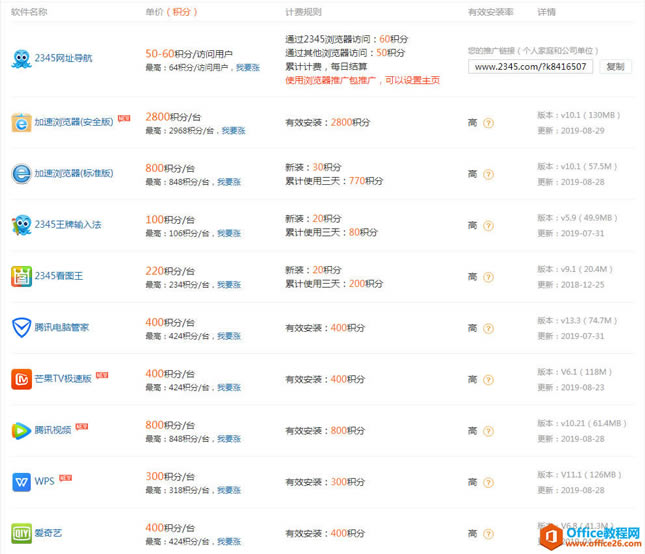Open the 2345看图王 name link
645x554 pixels.
pyautogui.click(x=59, y=276)
